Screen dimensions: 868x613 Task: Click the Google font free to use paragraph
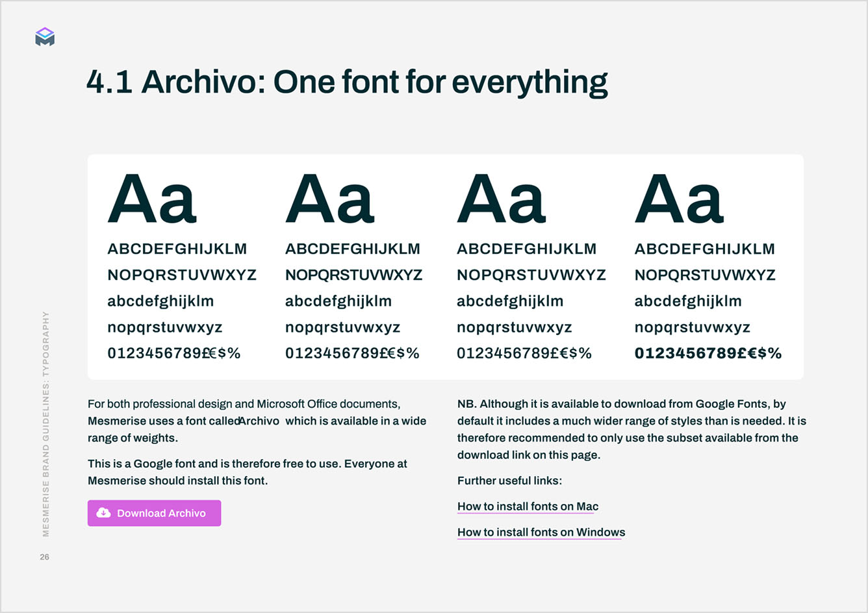(248, 472)
